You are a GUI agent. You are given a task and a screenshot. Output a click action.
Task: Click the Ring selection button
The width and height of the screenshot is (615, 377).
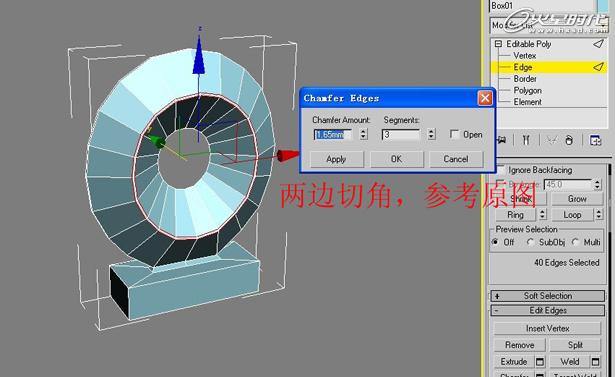point(515,215)
